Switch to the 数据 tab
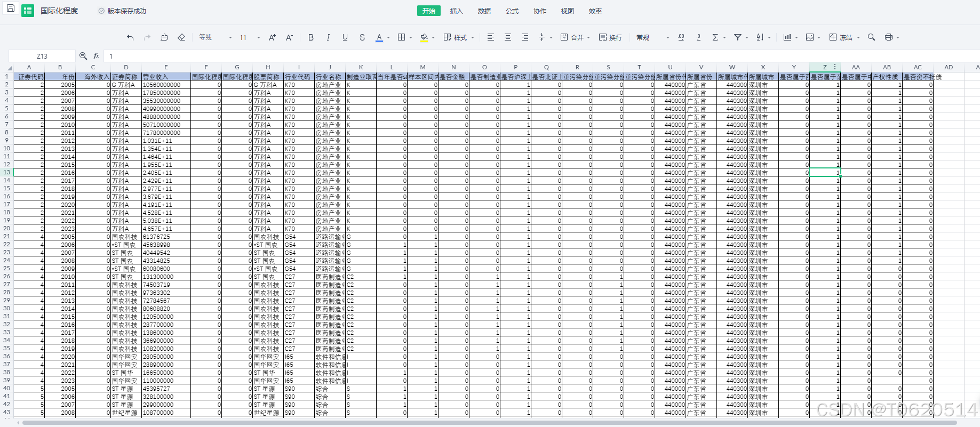Image resolution: width=980 pixels, height=427 pixels. tap(484, 11)
